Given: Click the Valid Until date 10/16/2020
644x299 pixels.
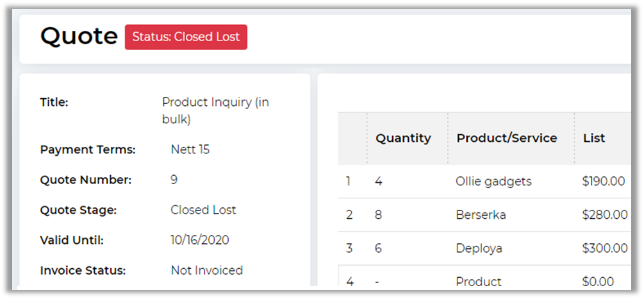Looking at the screenshot, I should pyautogui.click(x=199, y=241).
